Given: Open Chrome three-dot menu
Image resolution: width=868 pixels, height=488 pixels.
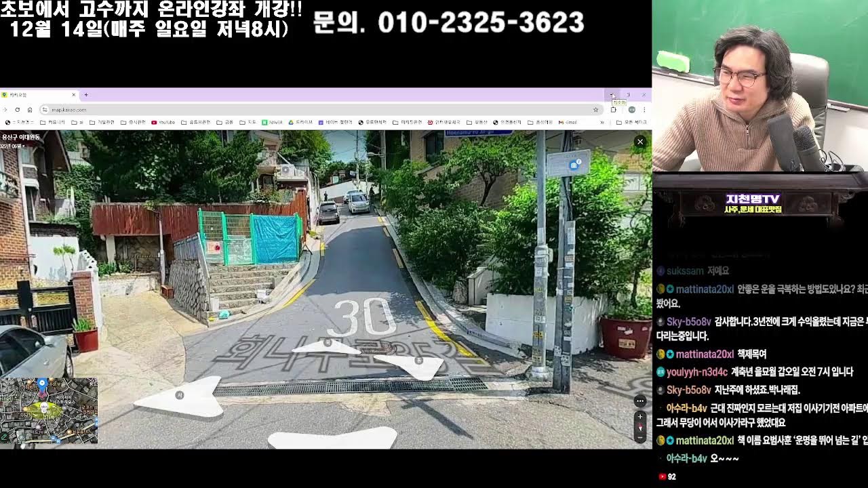Looking at the screenshot, I should click(x=644, y=110).
